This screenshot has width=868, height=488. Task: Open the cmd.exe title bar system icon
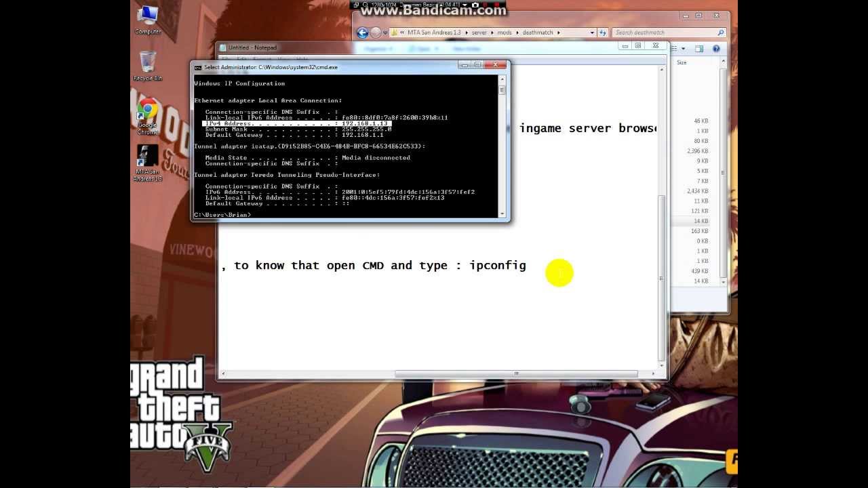click(x=198, y=67)
